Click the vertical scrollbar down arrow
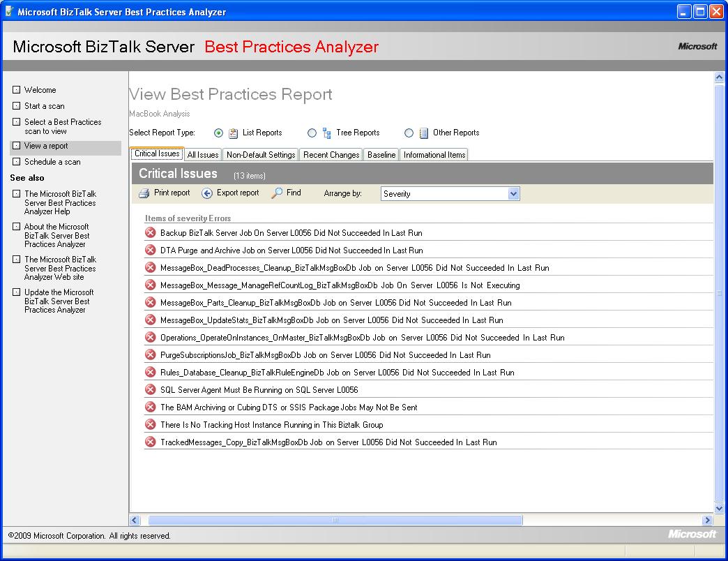 (719, 508)
